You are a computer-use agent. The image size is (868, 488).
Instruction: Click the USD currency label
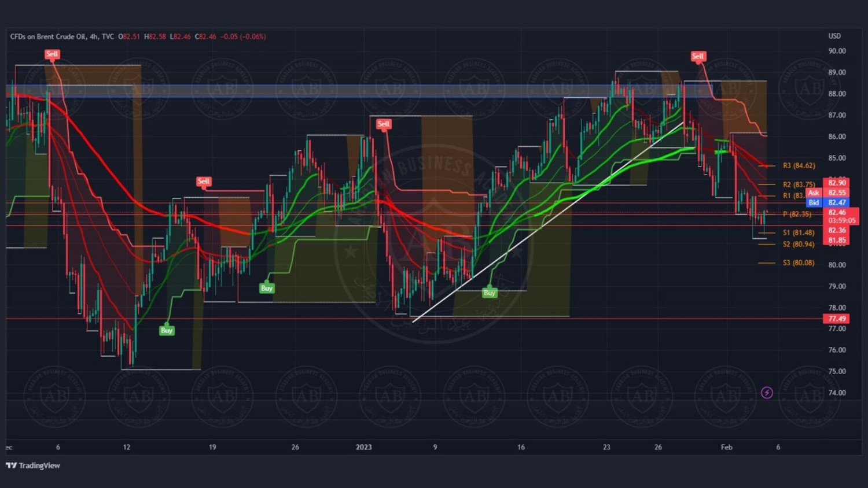834,36
